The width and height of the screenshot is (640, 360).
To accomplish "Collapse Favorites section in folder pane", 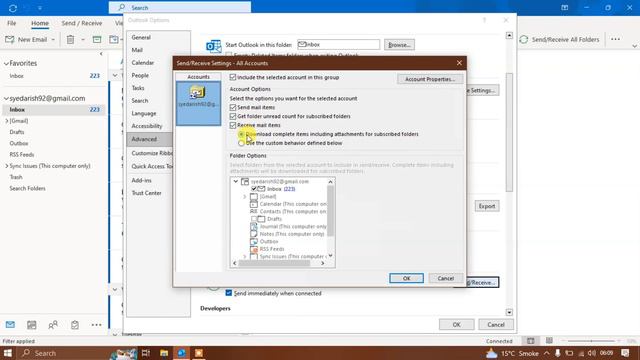I will (6, 64).
